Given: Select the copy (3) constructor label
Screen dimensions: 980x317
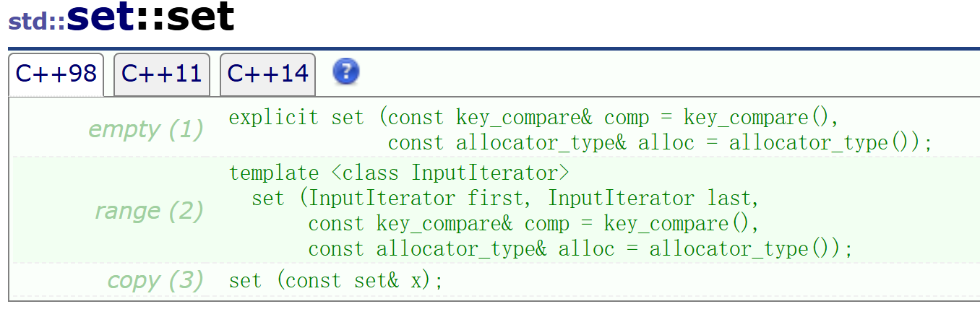Looking at the screenshot, I should [x=155, y=280].
